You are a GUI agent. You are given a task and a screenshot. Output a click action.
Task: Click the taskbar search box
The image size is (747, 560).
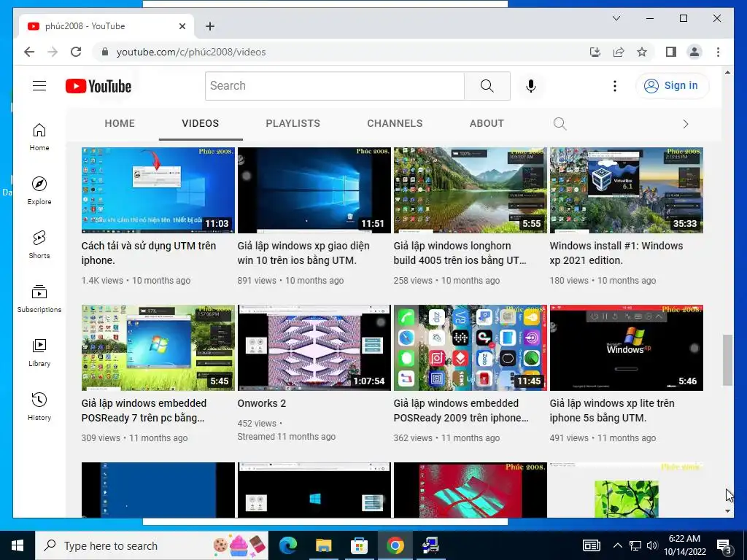(x=152, y=545)
